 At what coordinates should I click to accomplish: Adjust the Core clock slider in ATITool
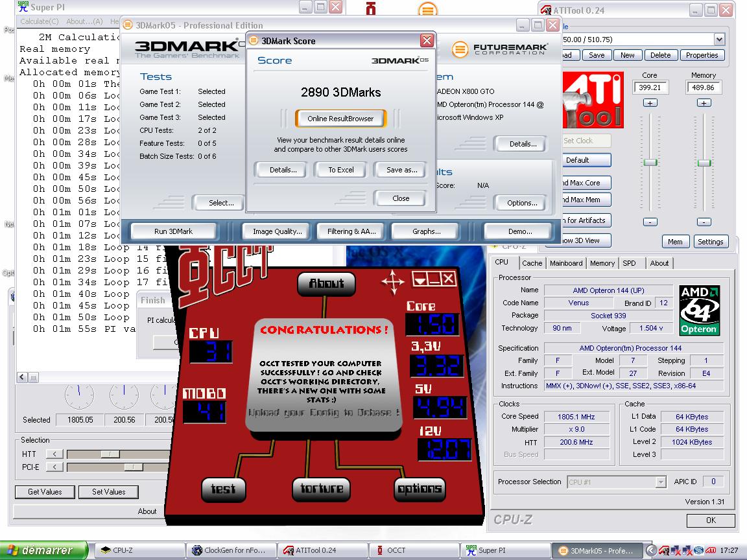pyautogui.click(x=650, y=163)
